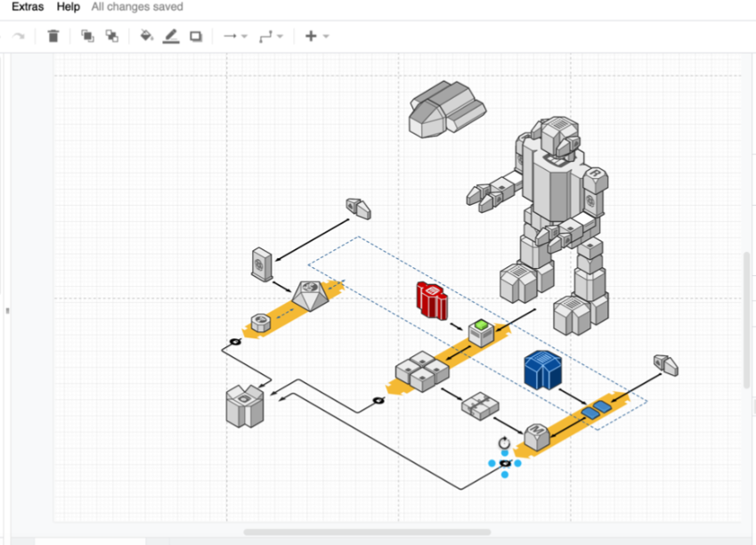The width and height of the screenshot is (756, 545).
Task: Open the Waypoints connector style dropdown
Action: tap(271, 37)
